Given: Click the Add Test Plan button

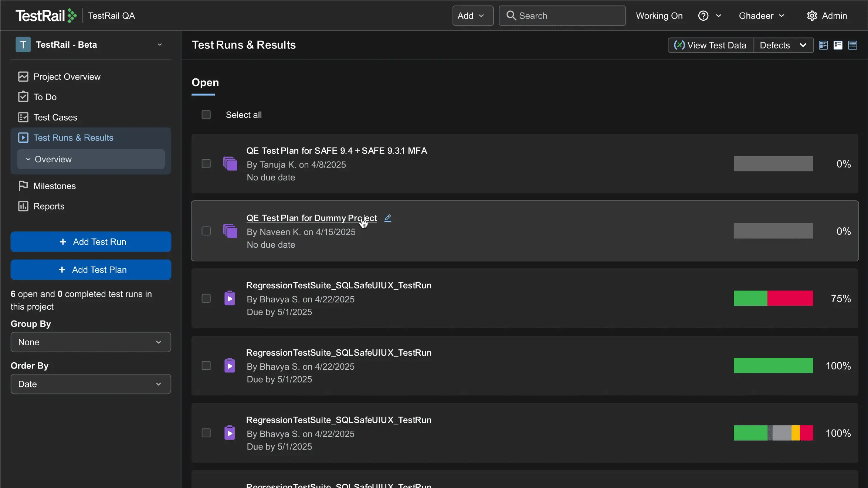Looking at the screenshot, I should point(91,270).
